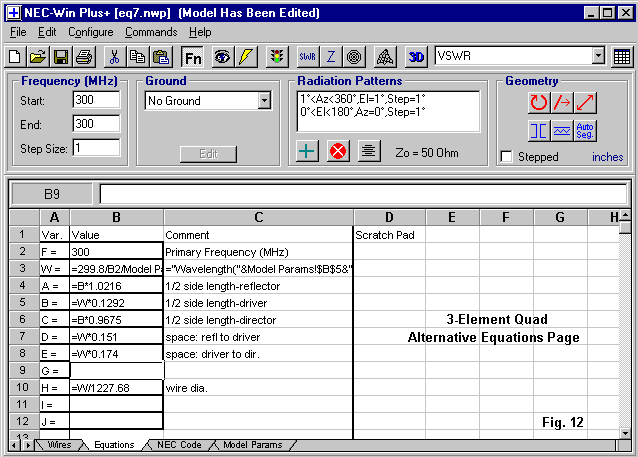Switch to the Model Params tab
The height and width of the screenshot is (457, 638).
pyautogui.click(x=252, y=445)
